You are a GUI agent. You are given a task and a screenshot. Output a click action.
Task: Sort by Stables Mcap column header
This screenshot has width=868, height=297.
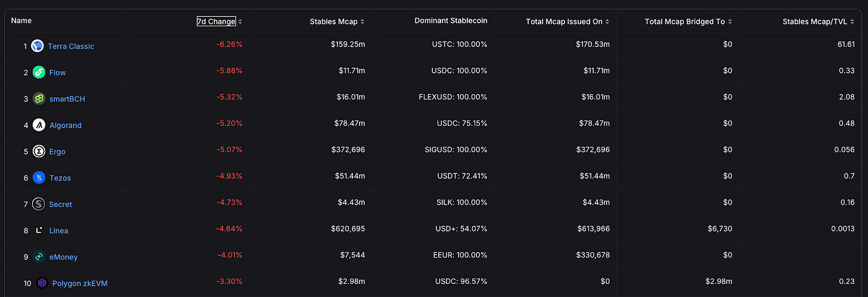click(334, 21)
